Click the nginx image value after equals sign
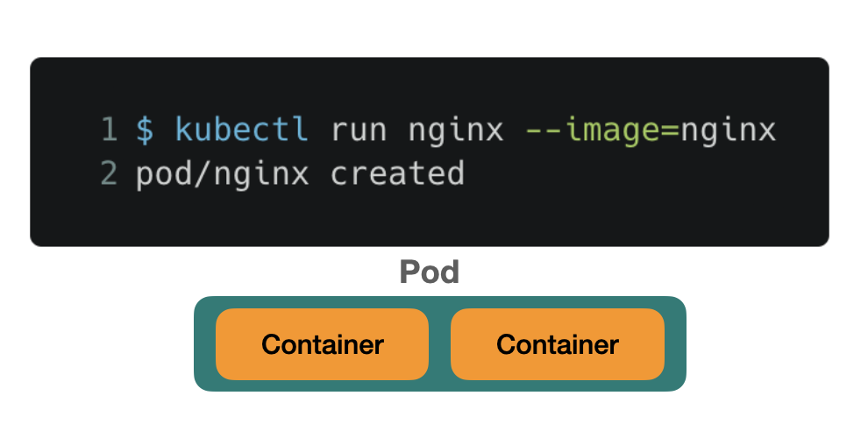 point(729,131)
